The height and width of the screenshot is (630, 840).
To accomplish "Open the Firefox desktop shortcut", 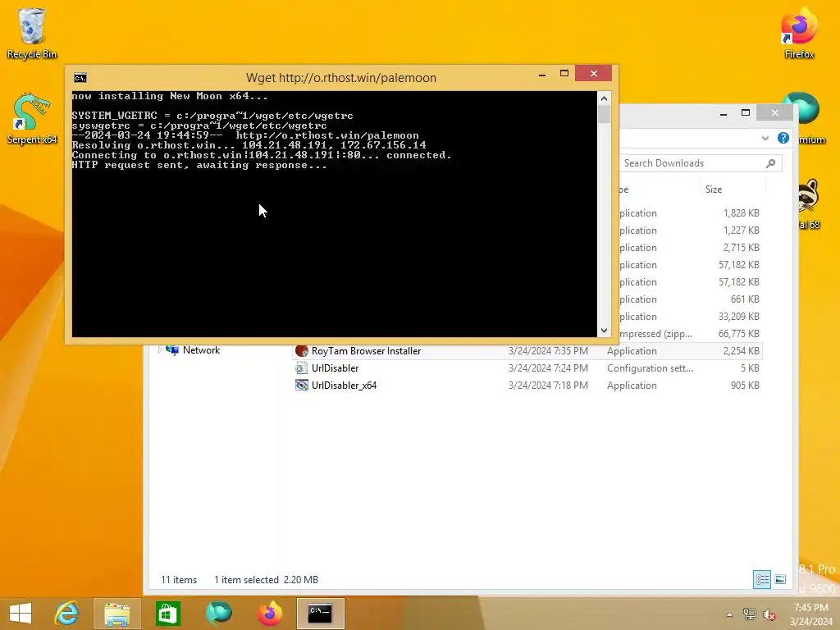I will pyautogui.click(x=799, y=33).
